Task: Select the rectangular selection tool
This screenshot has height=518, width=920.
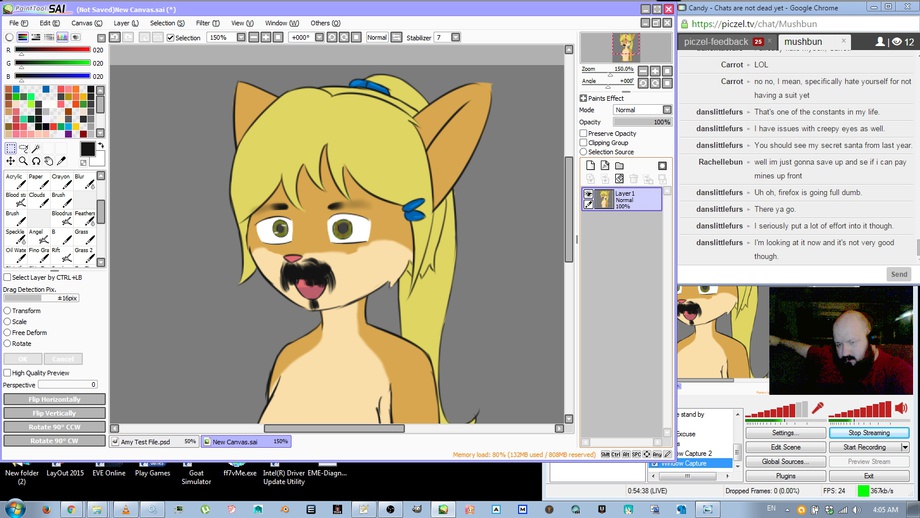Action: point(11,148)
